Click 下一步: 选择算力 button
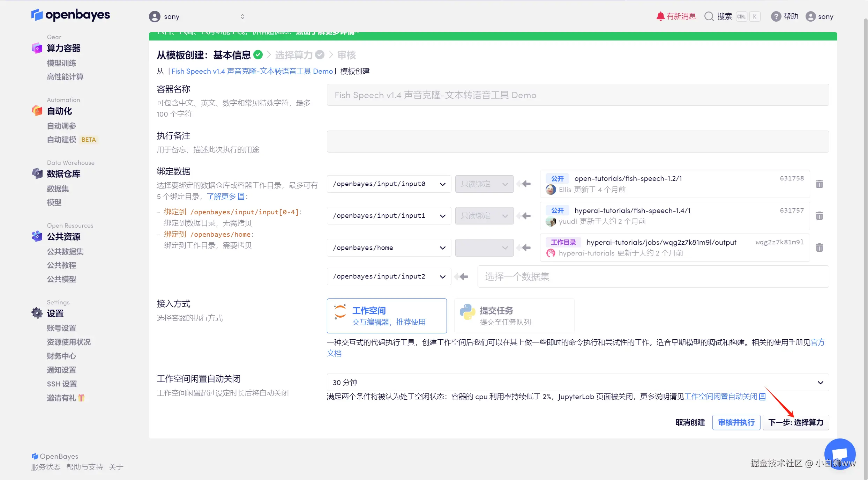 tap(795, 422)
